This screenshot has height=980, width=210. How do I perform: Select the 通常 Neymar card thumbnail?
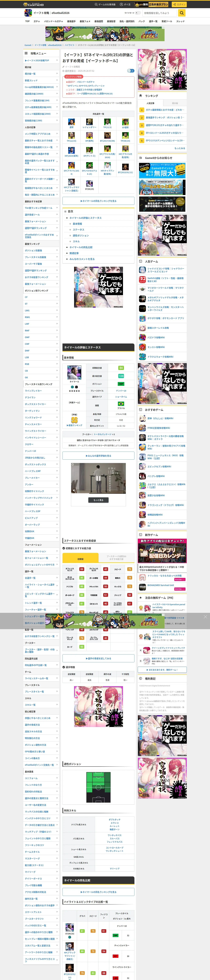[x=71, y=122]
